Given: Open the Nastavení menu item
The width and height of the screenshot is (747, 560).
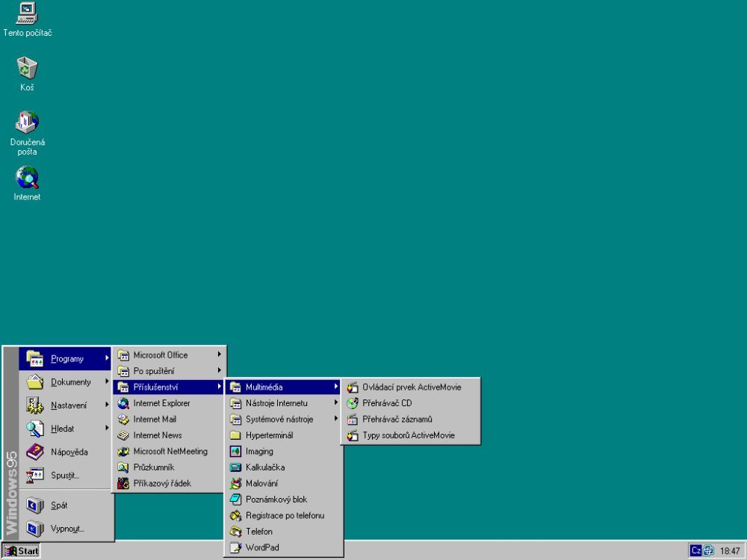Looking at the screenshot, I should point(65,405).
